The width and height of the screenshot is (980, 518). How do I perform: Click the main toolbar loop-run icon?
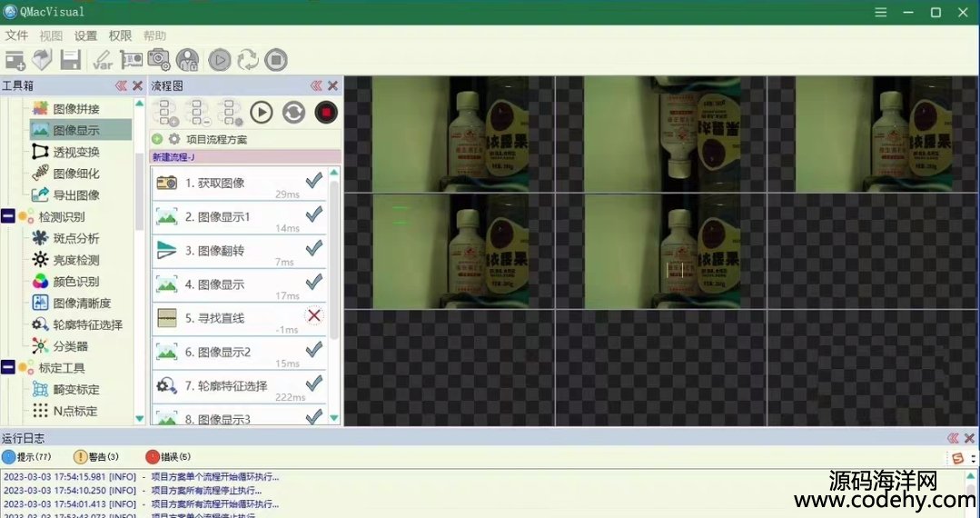point(248,60)
